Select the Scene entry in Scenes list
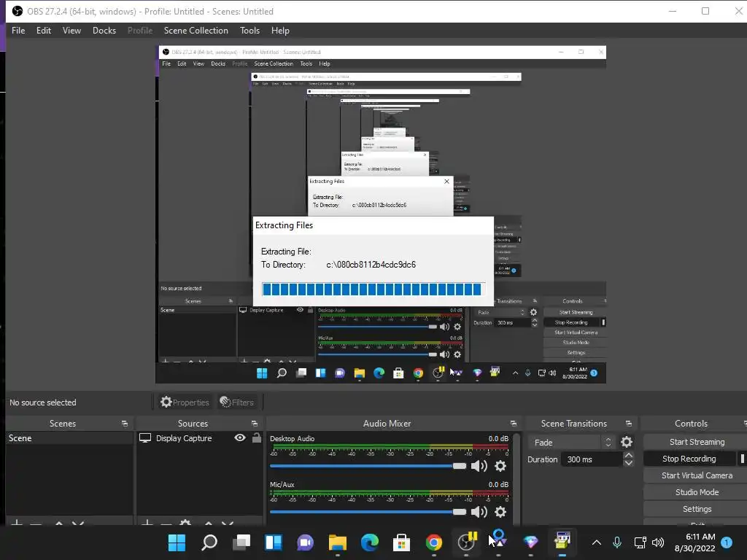The width and height of the screenshot is (747, 560). point(69,438)
